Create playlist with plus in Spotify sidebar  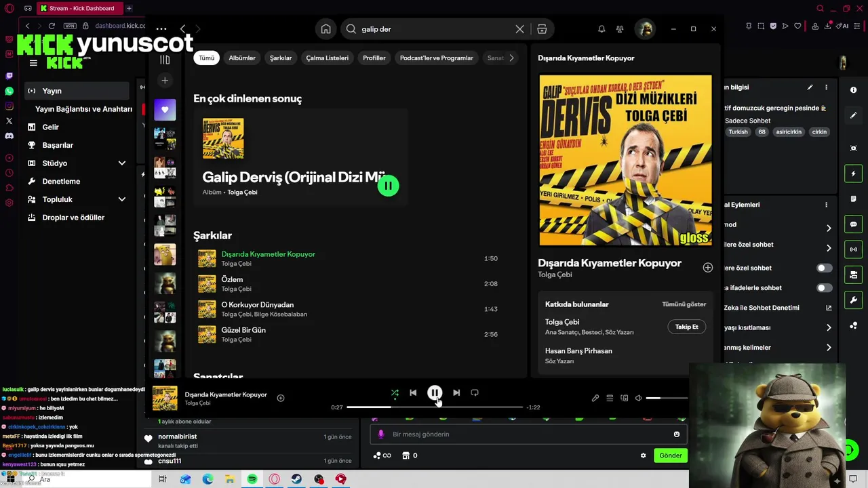click(165, 81)
